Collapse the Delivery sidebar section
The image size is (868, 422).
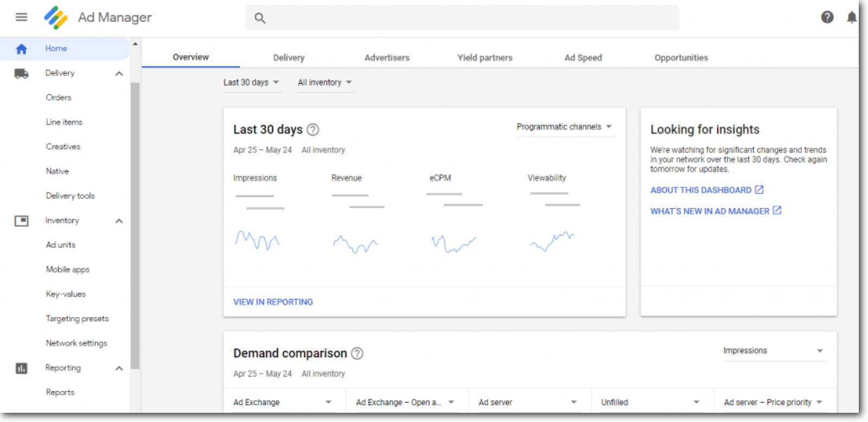[x=119, y=73]
